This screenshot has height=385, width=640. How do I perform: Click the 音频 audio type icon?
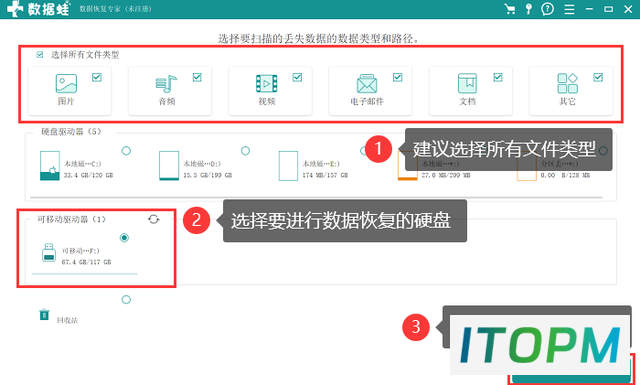click(x=166, y=84)
